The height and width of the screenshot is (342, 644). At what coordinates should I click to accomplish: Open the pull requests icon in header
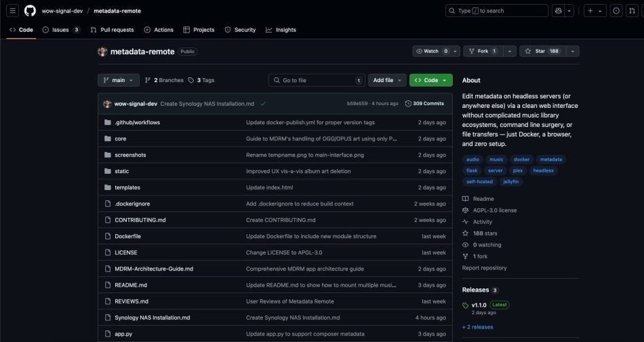coord(632,11)
